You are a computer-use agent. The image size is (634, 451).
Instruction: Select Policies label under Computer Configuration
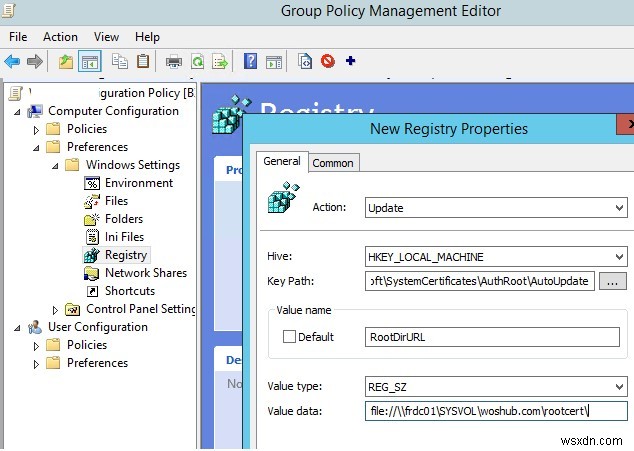tap(87, 129)
